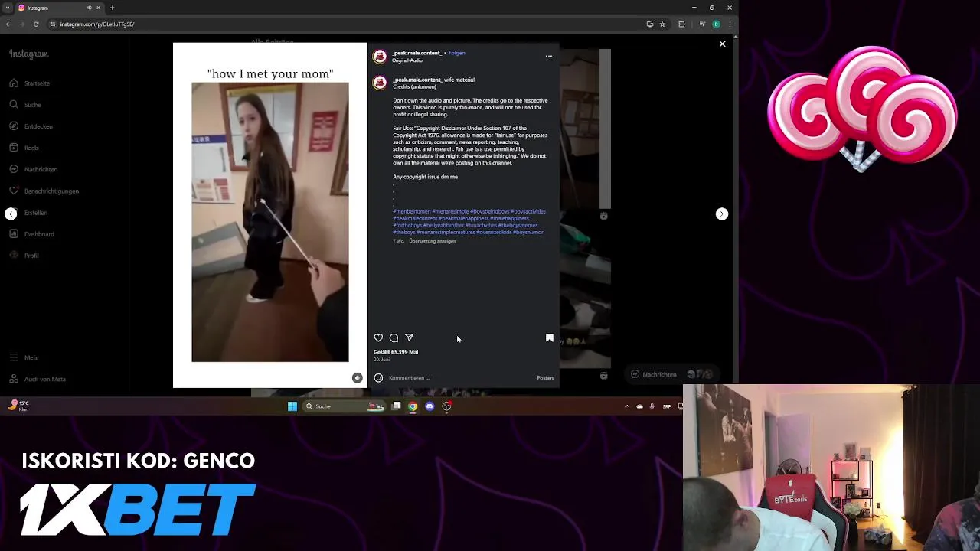The width and height of the screenshot is (980, 551).
Task: Open the header profile avatar
Action: tap(380, 57)
